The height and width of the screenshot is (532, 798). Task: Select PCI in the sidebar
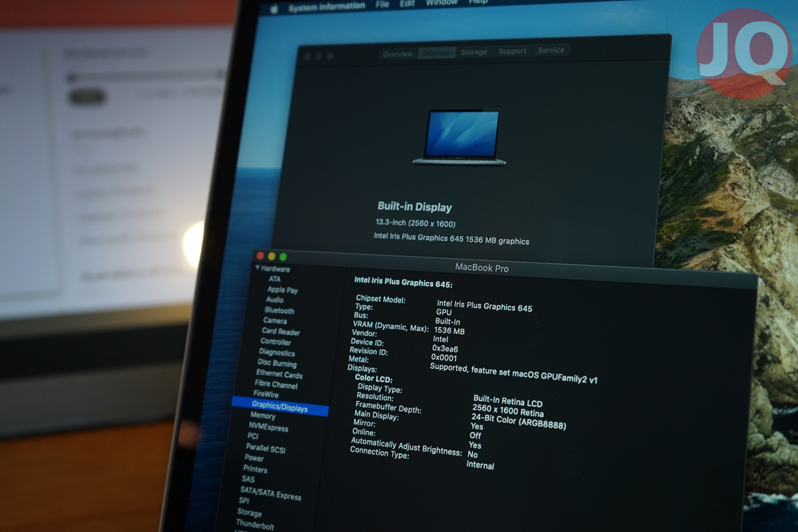coord(253,436)
